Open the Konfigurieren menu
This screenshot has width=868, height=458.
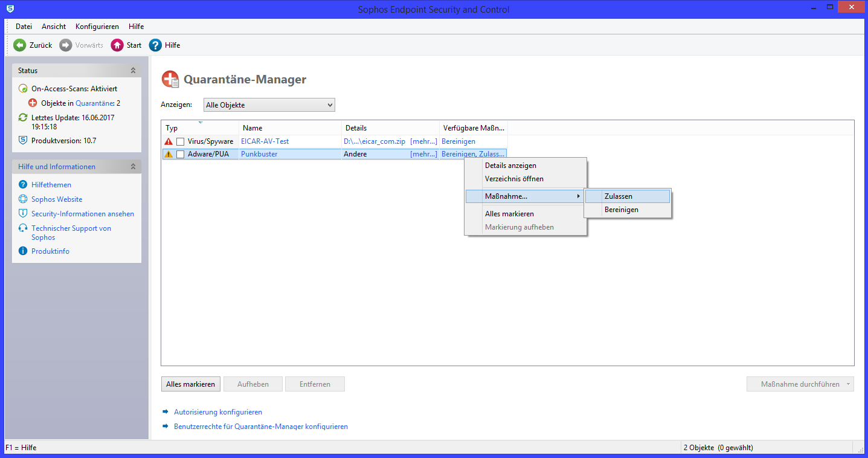[x=97, y=27]
